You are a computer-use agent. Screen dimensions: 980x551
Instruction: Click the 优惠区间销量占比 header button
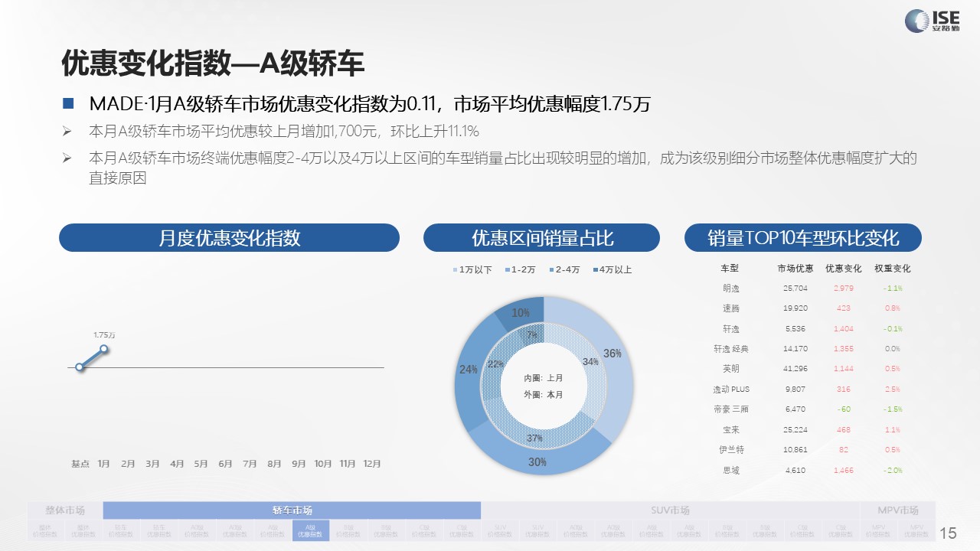tap(541, 238)
